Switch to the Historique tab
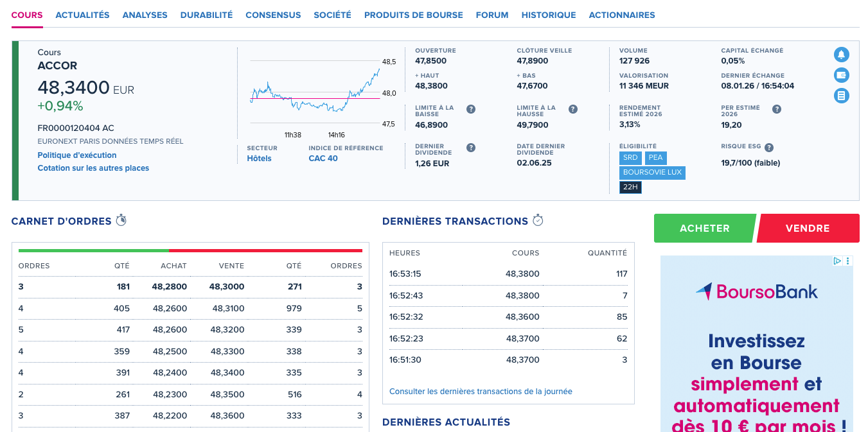This screenshot has height=432, width=868. tap(549, 15)
